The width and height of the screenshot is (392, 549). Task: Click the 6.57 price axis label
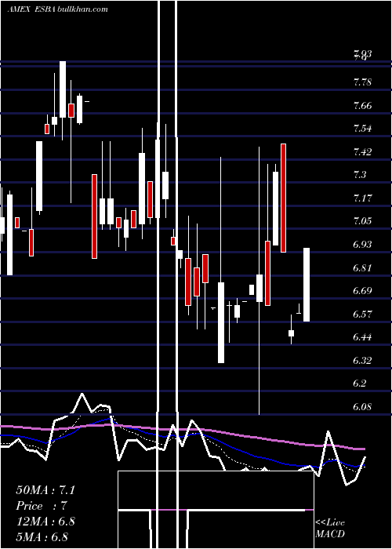point(362,314)
